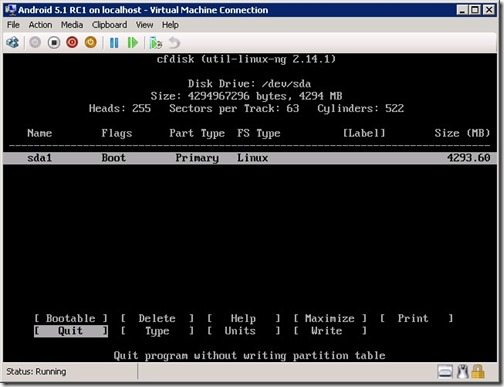Minimize the Virtual Machine Connection window
This screenshot has width=504, height=387.
pyautogui.click(x=462, y=10)
